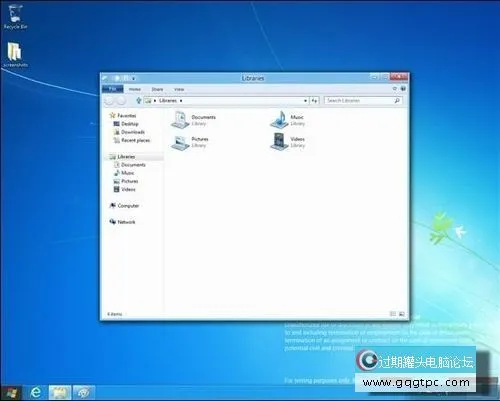The width and height of the screenshot is (500, 401).
Task: Click the File Explorer taskbar button
Action: [59, 393]
